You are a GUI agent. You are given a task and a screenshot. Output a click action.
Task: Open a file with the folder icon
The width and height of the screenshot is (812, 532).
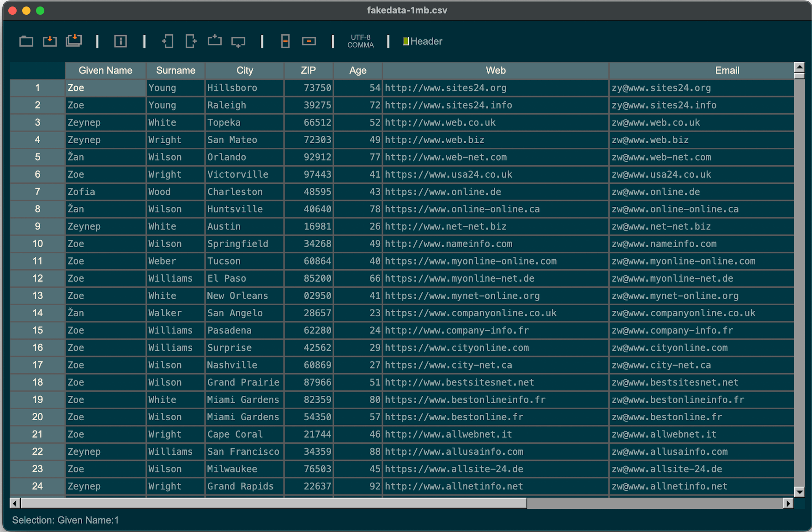click(x=26, y=42)
